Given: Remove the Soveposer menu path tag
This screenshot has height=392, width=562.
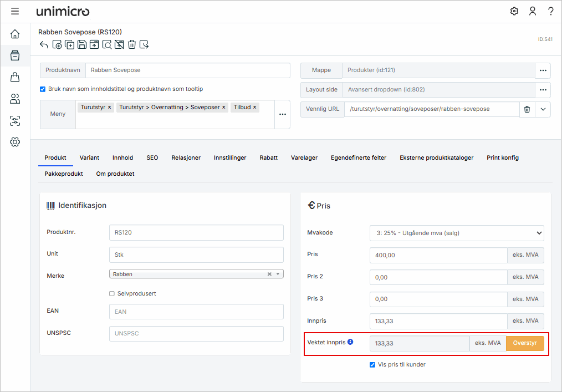Looking at the screenshot, I should click(x=224, y=107).
